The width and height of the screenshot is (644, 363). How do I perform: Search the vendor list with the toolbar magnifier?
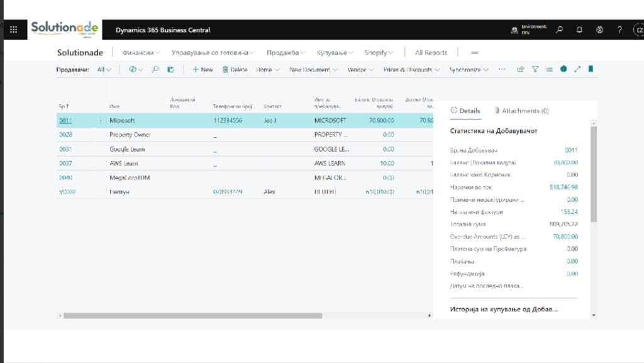pos(155,69)
